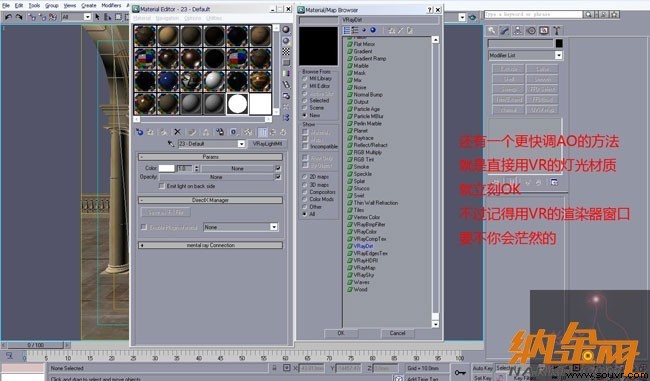Open the File menu
Screen dimensions: 650x381
[x=6, y=5]
